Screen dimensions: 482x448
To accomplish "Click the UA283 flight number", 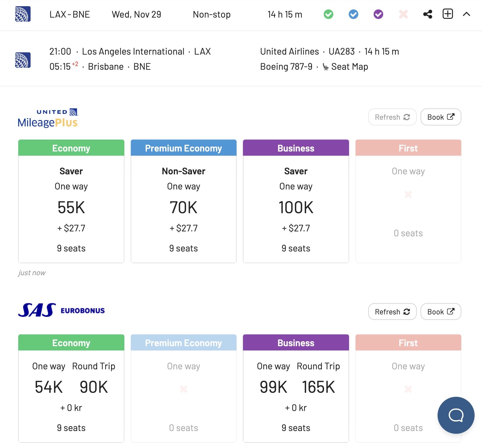I will click(342, 52).
